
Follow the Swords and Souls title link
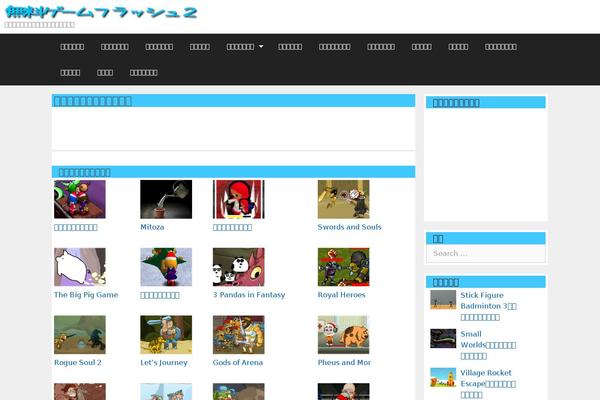349,227
